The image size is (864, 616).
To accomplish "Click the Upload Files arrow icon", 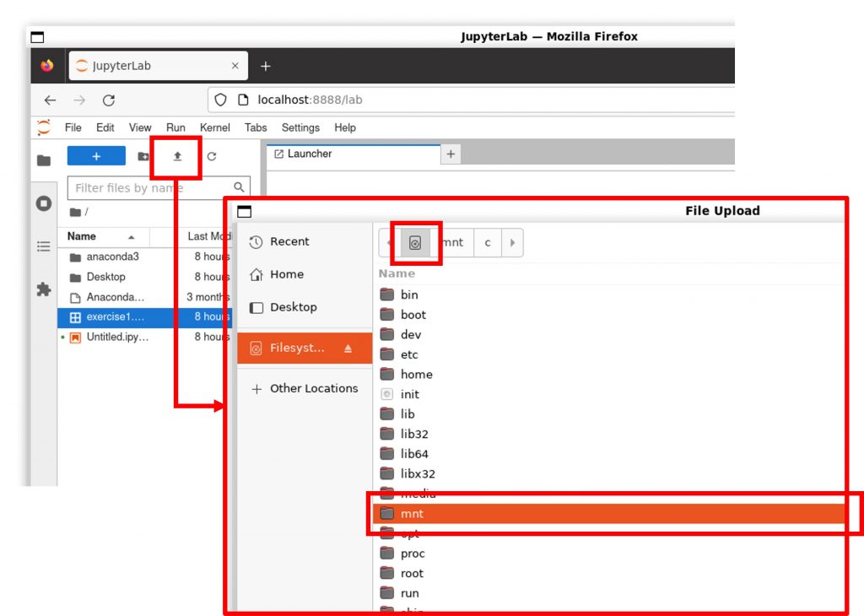I will coord(177,157).
